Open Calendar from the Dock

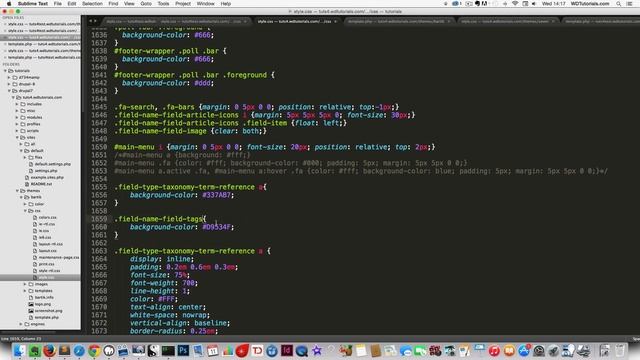[x=213, y=351]
